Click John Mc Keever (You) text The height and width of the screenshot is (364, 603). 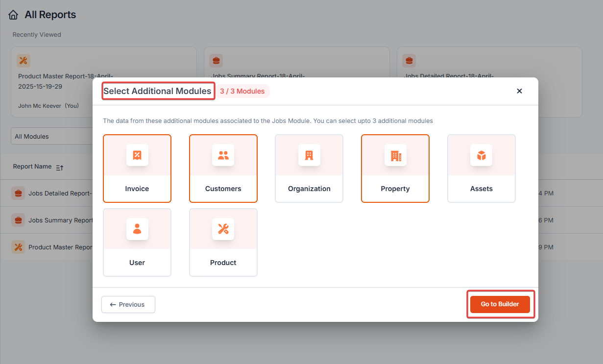click(48, 105)
